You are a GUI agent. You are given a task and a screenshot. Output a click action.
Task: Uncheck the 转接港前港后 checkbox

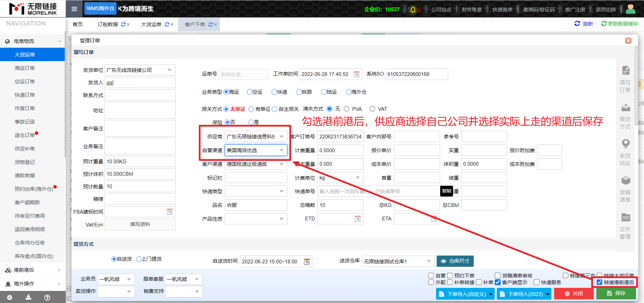(x=599, y=283)
